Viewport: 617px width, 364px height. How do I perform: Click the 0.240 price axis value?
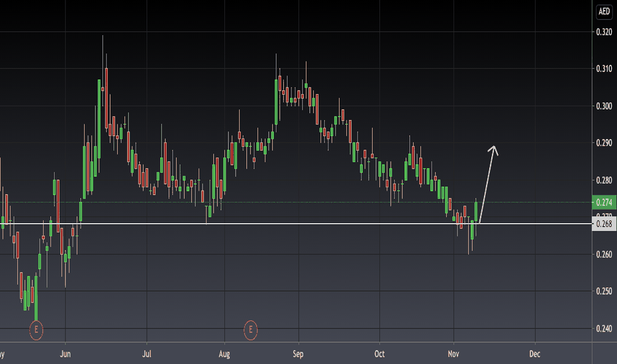click(x=604, y=328)
